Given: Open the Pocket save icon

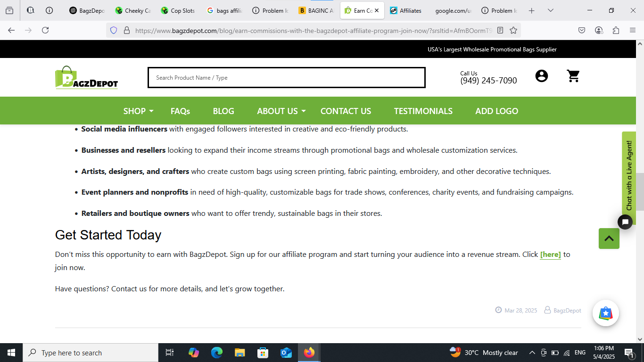Looking at the screenshot, I should (582, 30).
